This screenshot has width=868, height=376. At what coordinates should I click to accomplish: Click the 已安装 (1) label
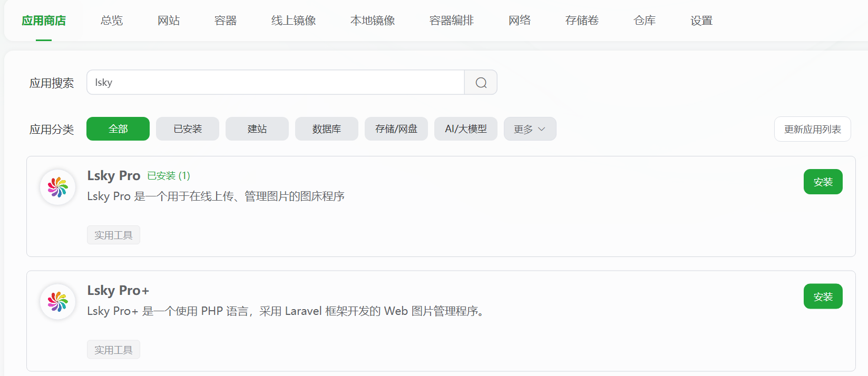tap(169, 176)
